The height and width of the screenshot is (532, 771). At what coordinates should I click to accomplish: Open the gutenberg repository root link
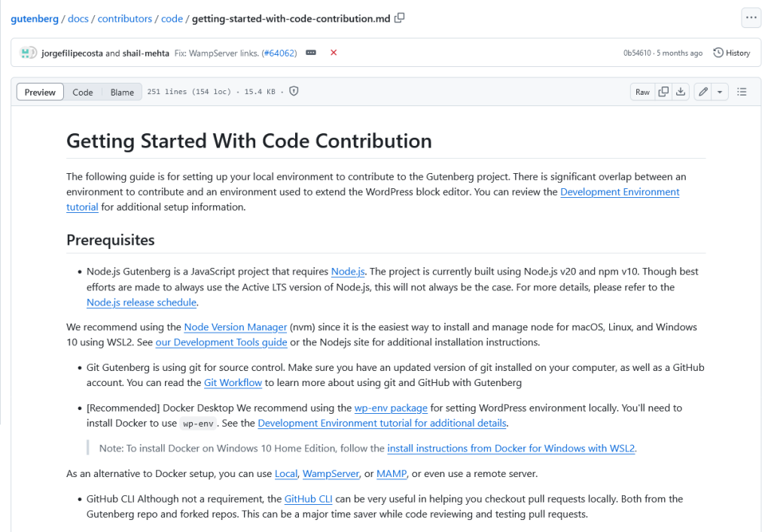click(x=35, y=18)
